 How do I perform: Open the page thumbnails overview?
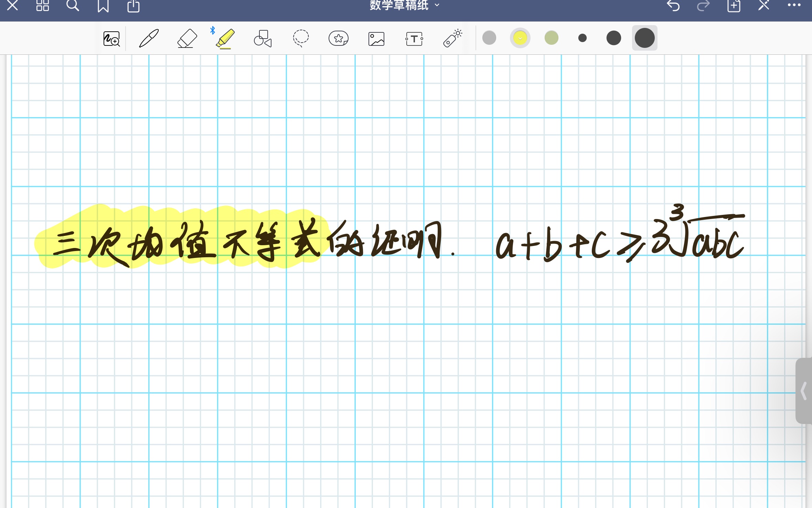tap(42, 6)
